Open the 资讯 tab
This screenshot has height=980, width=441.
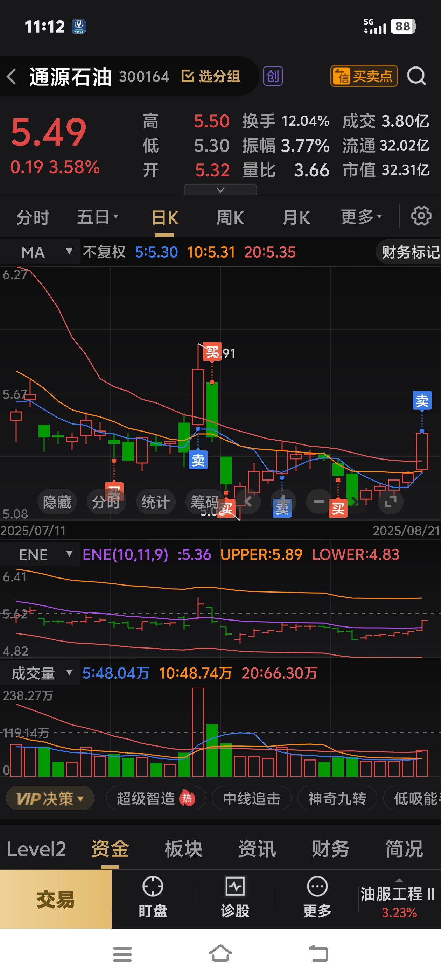tap(257, 849)
